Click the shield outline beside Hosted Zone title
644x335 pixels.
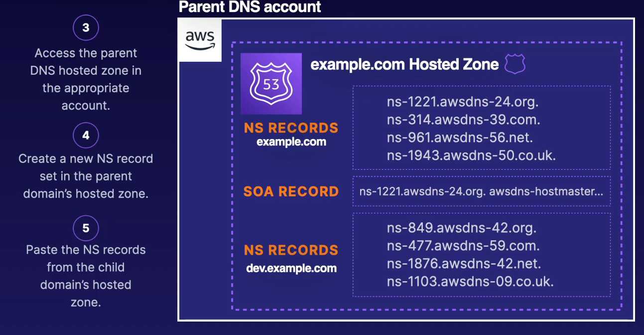(515, 64)
